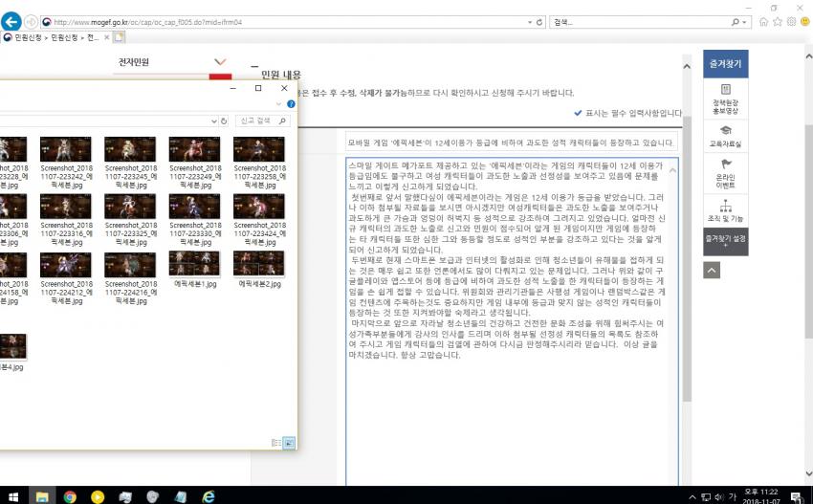Click the inner form frame scroll-up arrow
This screenshot has height=504, width=813.
[687, 66]
